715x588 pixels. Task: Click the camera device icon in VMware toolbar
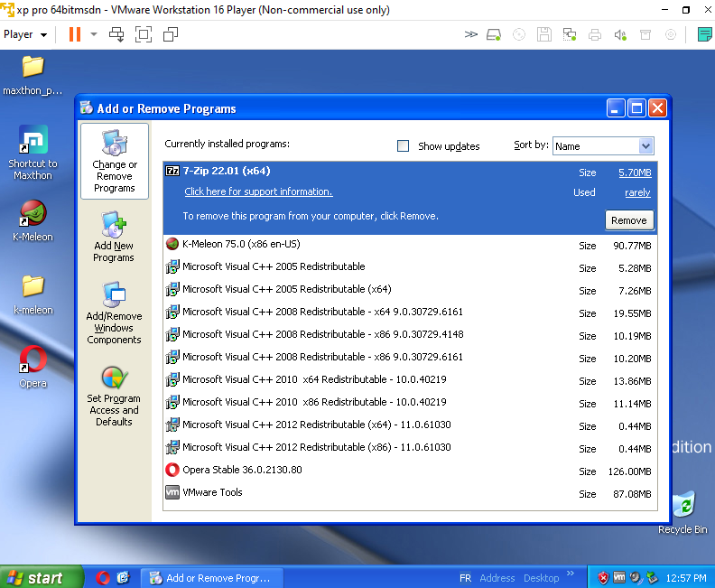tap(670, 34)
